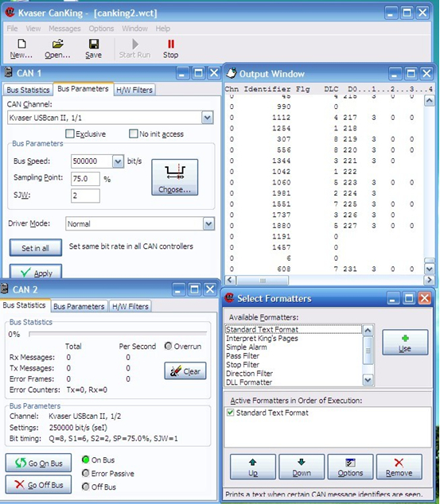The height and width of the screenshot is (504, 440).
Task: Open the Bus Speed dropdown list
Action: (x=118, y=161)
